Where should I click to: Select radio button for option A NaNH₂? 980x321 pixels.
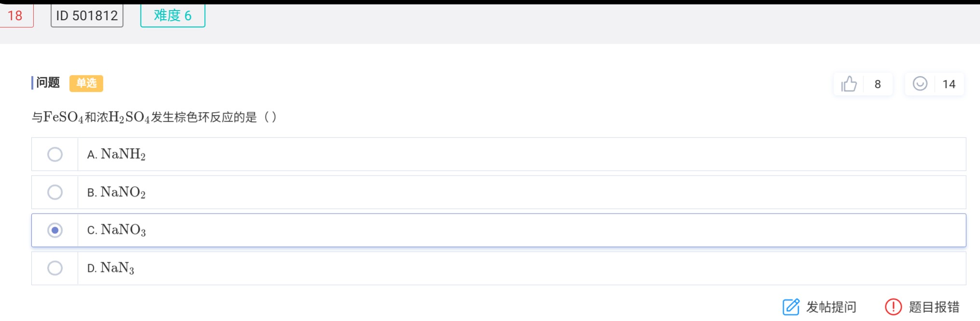pyautogui.click(x=55, y=154)
